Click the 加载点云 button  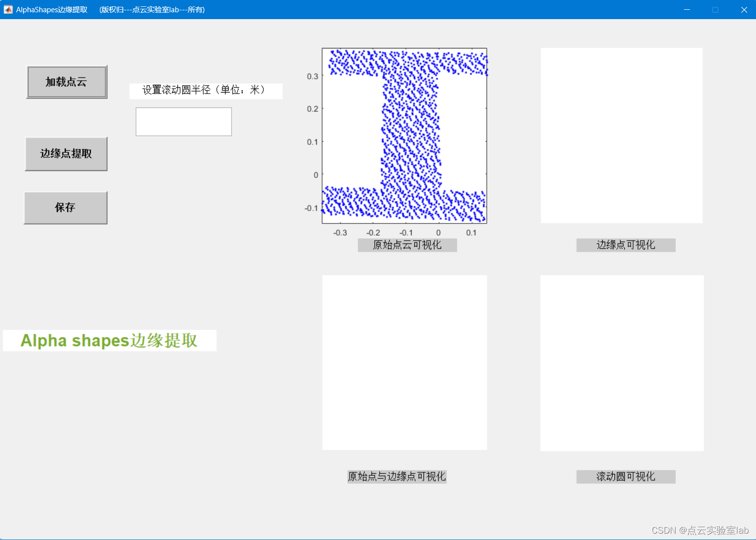[x=66, y=82]
